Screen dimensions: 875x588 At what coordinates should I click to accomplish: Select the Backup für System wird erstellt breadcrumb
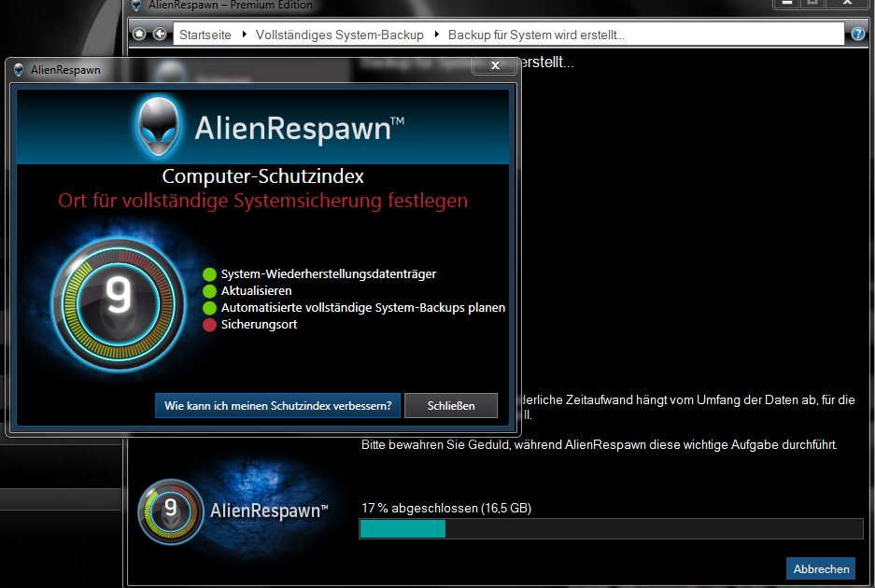point(536,35)
